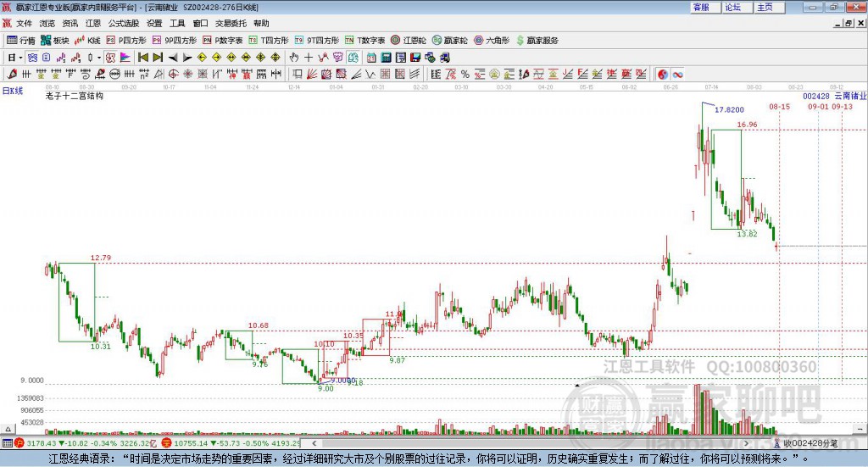Viewport: 868px width, 467px height.
Task: Click the blue infinity loop icon
Action: point(677,74)
